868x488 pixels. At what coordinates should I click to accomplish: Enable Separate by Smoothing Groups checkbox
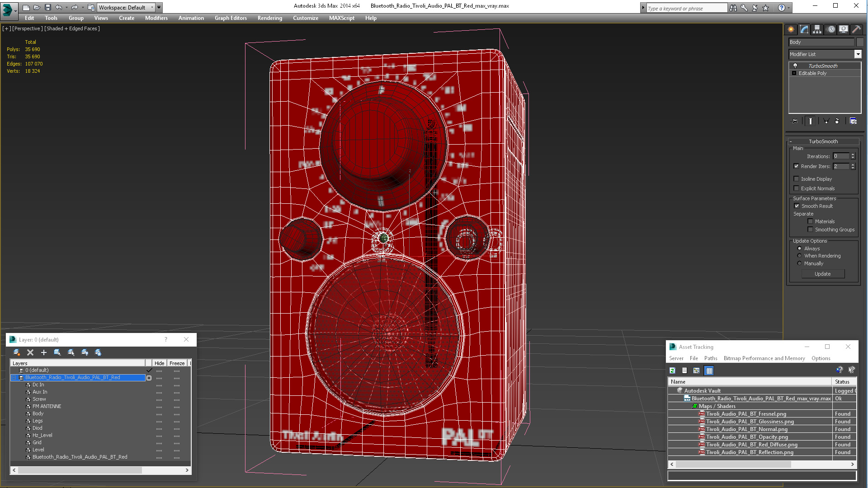click(x=810, y=230)
